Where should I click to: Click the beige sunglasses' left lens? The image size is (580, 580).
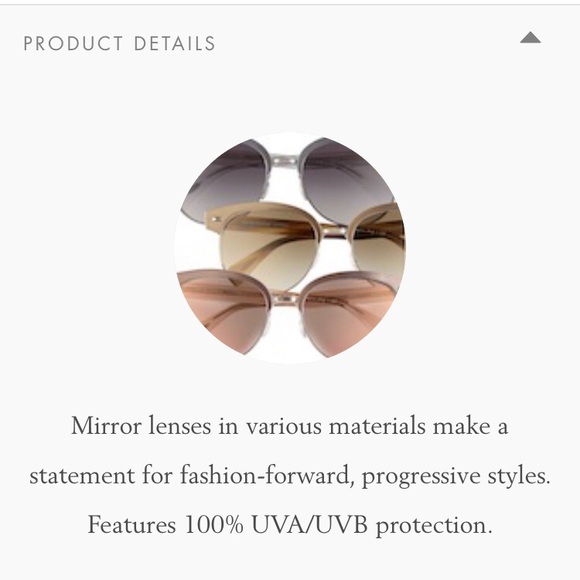pyautogui.click(x=270, y=249)
